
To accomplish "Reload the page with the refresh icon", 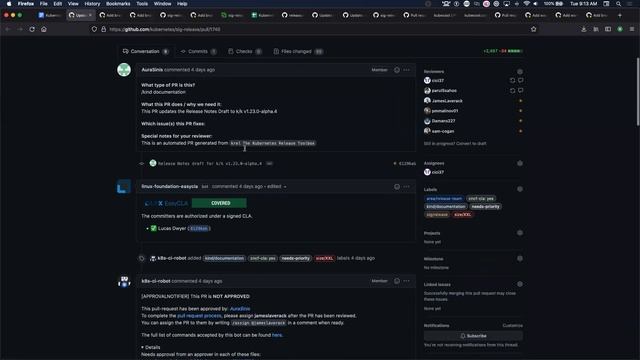I will coord(32,29).
